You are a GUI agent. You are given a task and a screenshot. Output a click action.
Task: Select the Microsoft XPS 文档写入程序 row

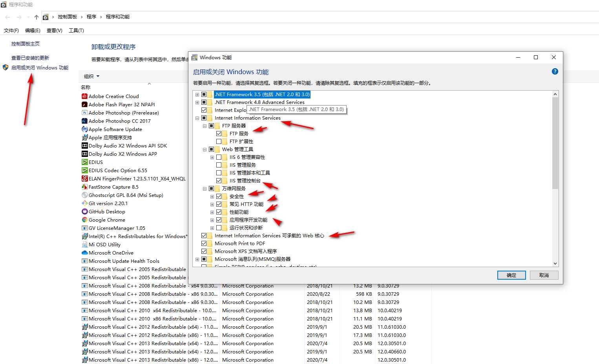click(246, 251)
